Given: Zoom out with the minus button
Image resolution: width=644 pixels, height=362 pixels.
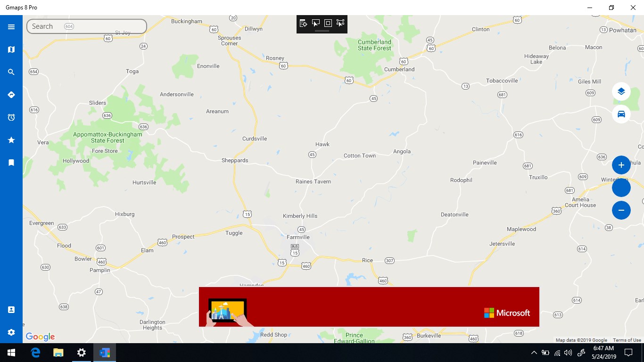Looking at the screenshot, I should 621,210.
